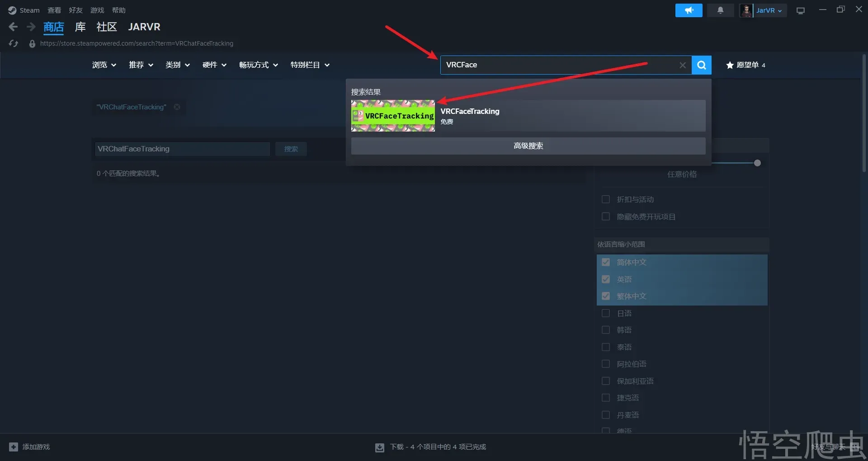Uncheck the 繁体中文 language filter
The image size is (868, 461).
click(x=606, y=296)
